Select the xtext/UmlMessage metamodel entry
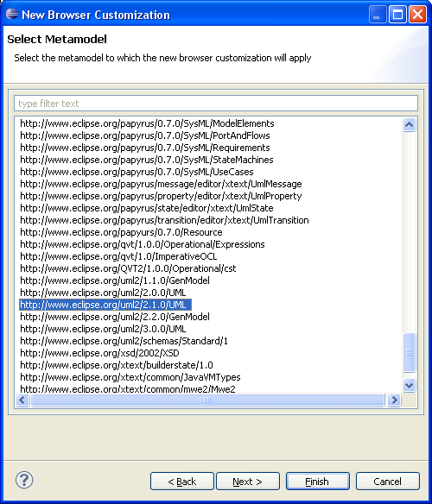432x504 pixels. (161, 184)
